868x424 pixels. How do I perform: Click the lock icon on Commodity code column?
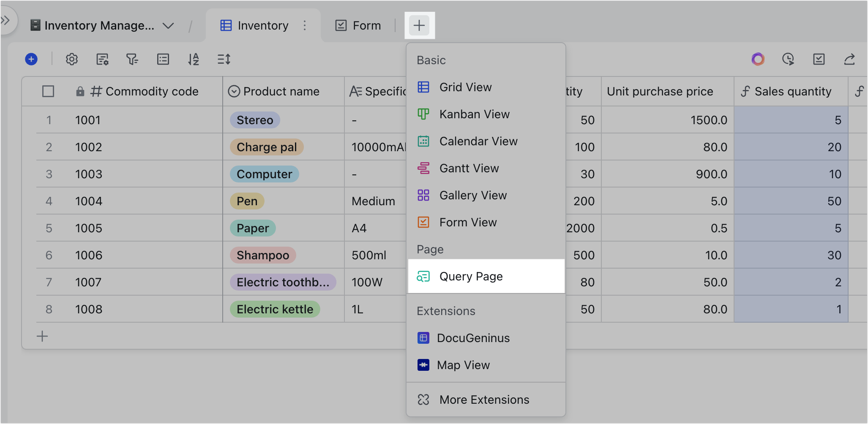(80, 91)
